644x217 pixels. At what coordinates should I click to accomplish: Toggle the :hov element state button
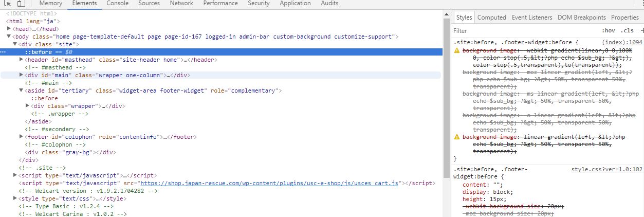(608, 31)
